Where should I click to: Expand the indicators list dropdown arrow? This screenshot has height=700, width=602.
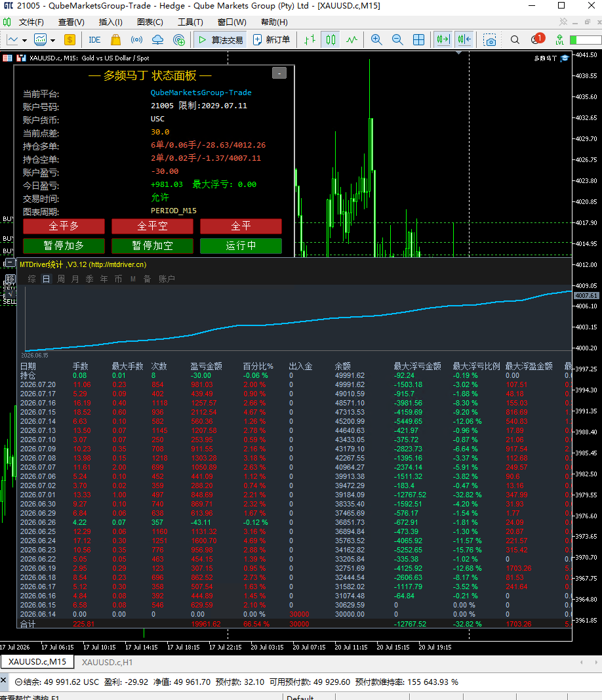[52, 40]
